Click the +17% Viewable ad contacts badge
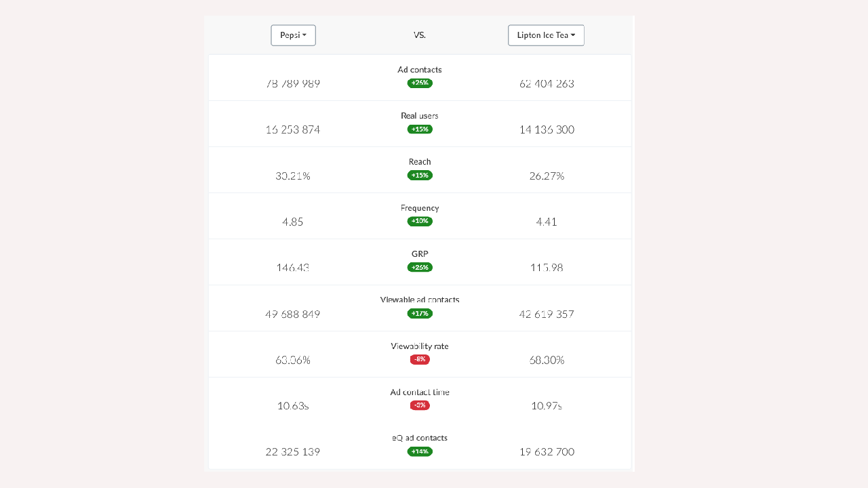Viewport: 868px width, 488px height. (x=420, y=314)
